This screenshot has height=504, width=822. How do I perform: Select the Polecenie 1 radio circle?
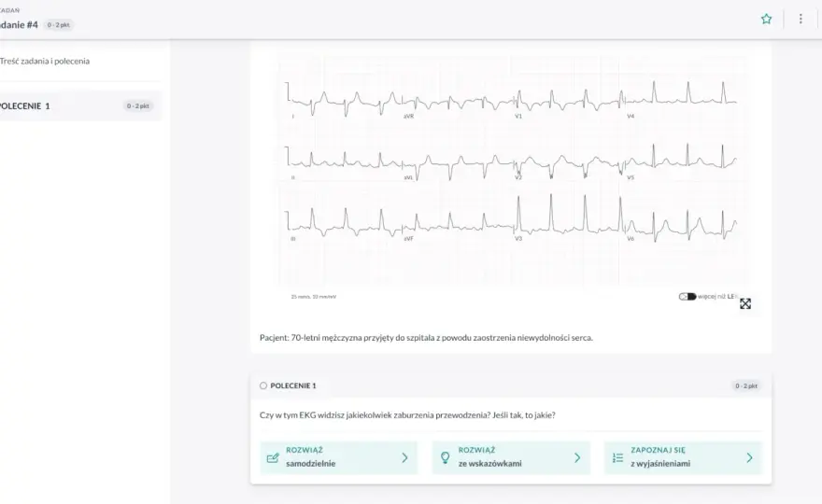263,385
